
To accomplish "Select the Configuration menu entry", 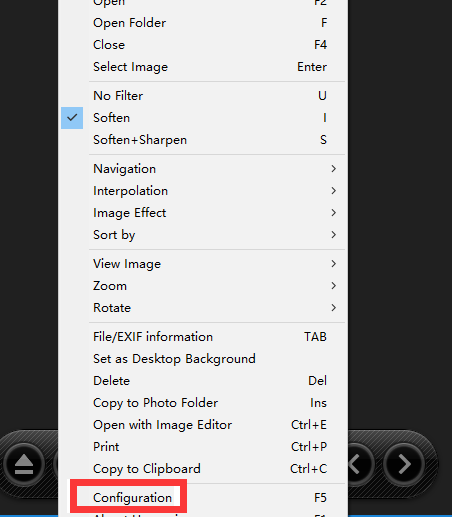I will (203, 498).
